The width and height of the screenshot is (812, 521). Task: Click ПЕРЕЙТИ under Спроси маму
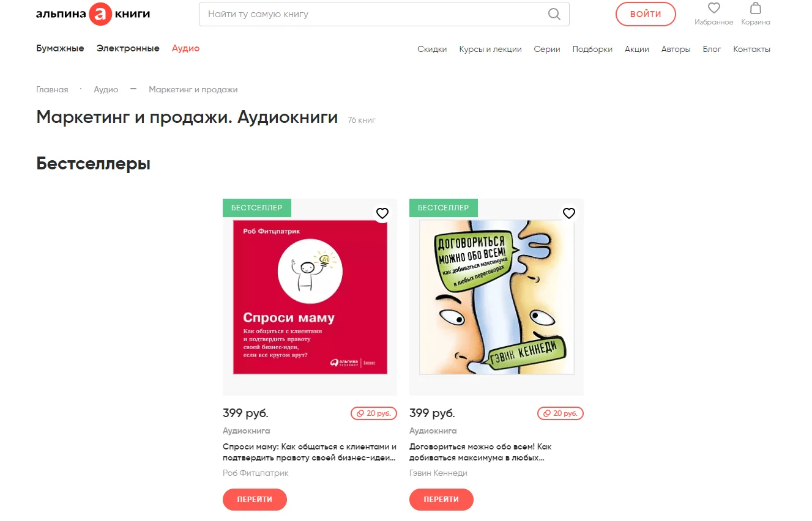point(255,500)
